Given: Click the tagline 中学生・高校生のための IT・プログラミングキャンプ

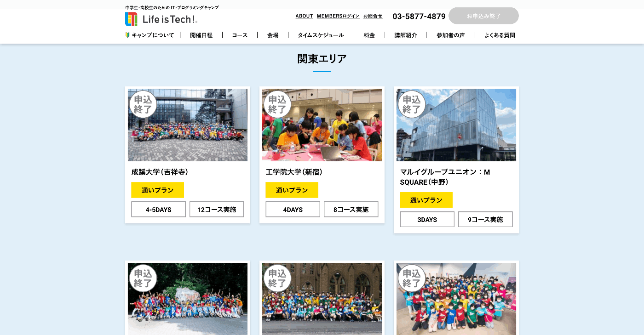Looking at the screenshot, I should click(172, 7).
